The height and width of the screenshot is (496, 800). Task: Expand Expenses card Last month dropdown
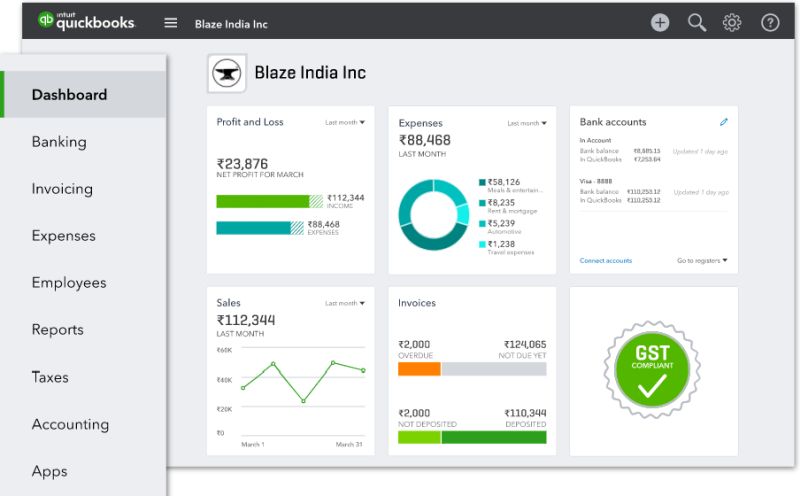[x=527, y=123]
